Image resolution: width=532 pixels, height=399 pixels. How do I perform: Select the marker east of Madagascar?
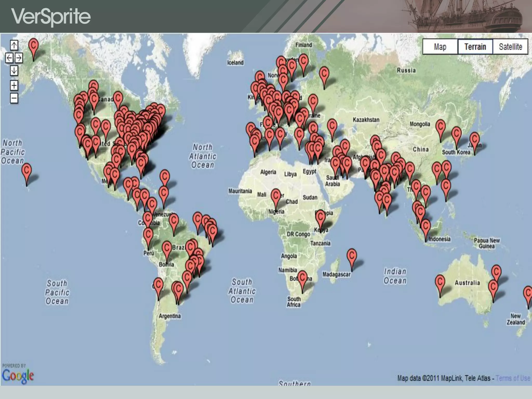click(352, 256)
